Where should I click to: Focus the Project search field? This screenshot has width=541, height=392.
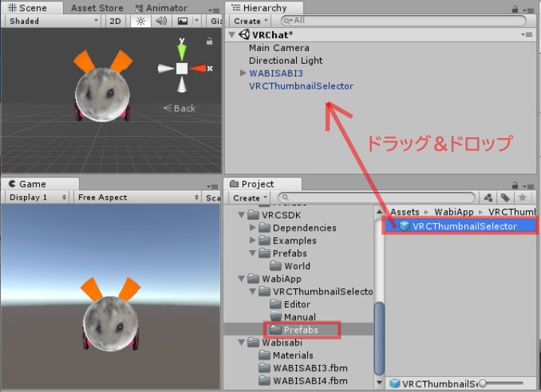click(376, 198)
